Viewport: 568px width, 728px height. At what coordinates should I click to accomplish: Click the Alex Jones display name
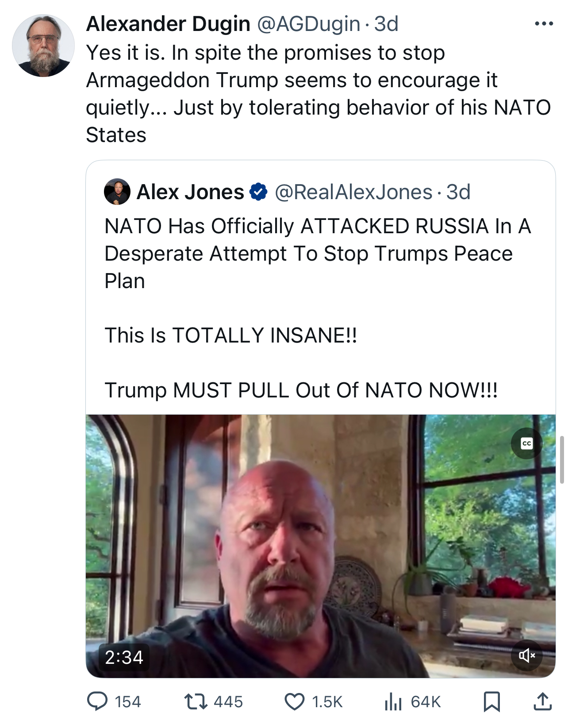[190, 192]
